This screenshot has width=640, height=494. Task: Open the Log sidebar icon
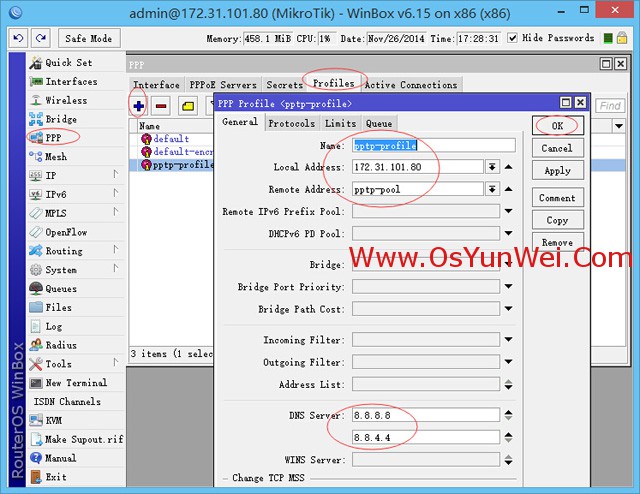point(36,326)
